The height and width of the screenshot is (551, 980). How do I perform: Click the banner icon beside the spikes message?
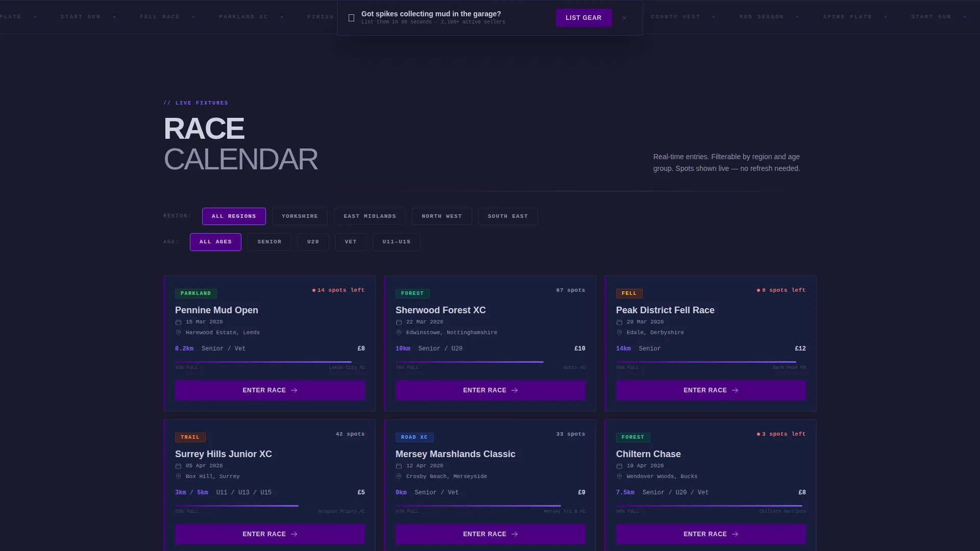pyautogui.click(x=351, y=18)
